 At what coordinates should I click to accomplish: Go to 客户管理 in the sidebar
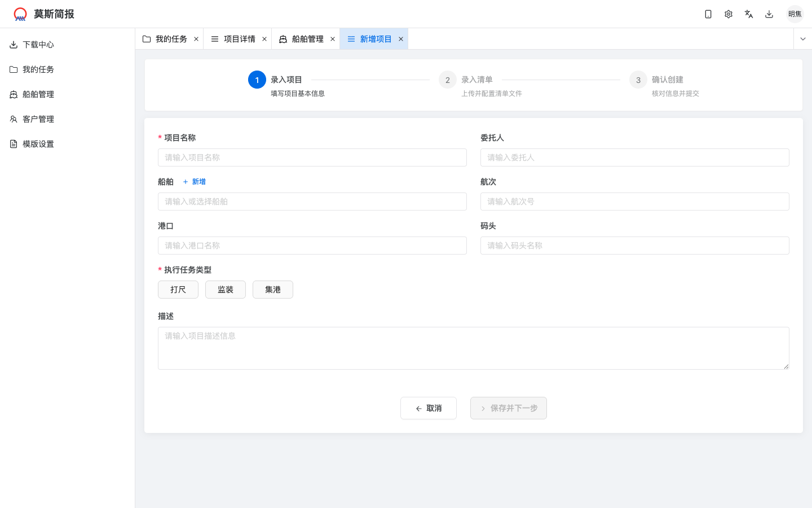[38, 119]
